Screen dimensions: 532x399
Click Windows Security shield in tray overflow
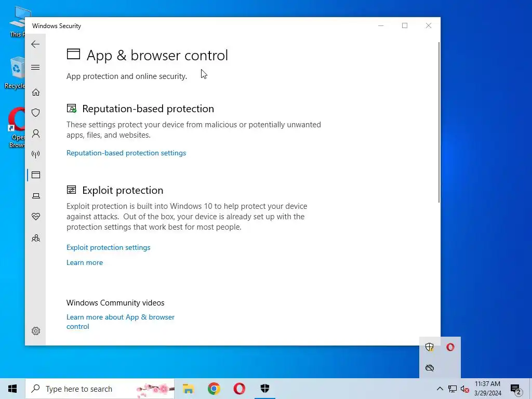click(x=430, y=347)
